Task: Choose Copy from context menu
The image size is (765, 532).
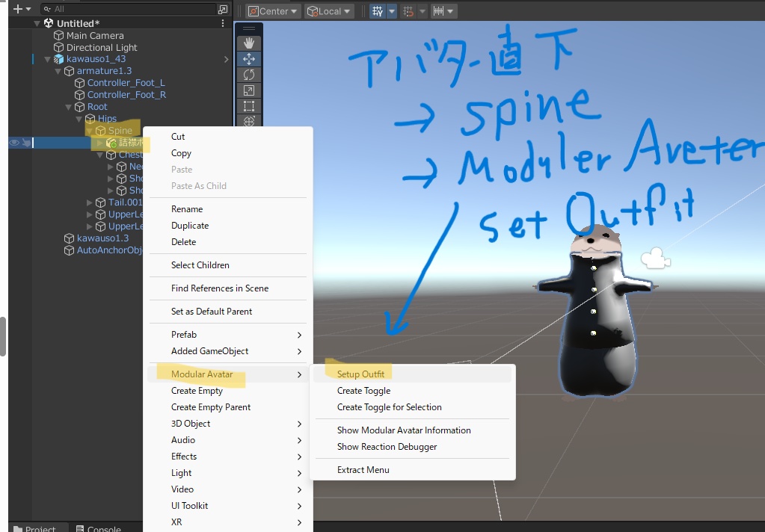Action: point(181,153)
